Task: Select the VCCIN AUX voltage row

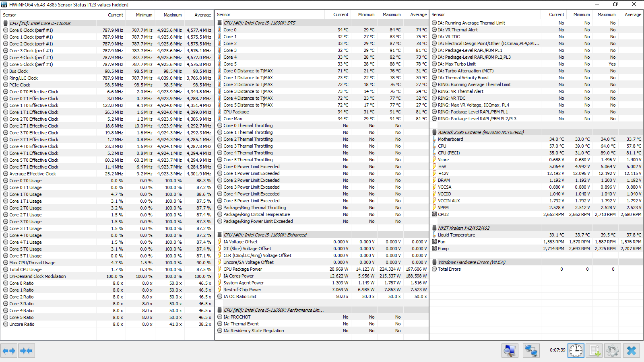Action: [537, 201]
